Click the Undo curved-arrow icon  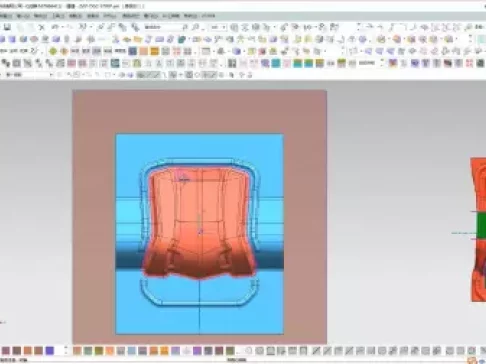55,27
